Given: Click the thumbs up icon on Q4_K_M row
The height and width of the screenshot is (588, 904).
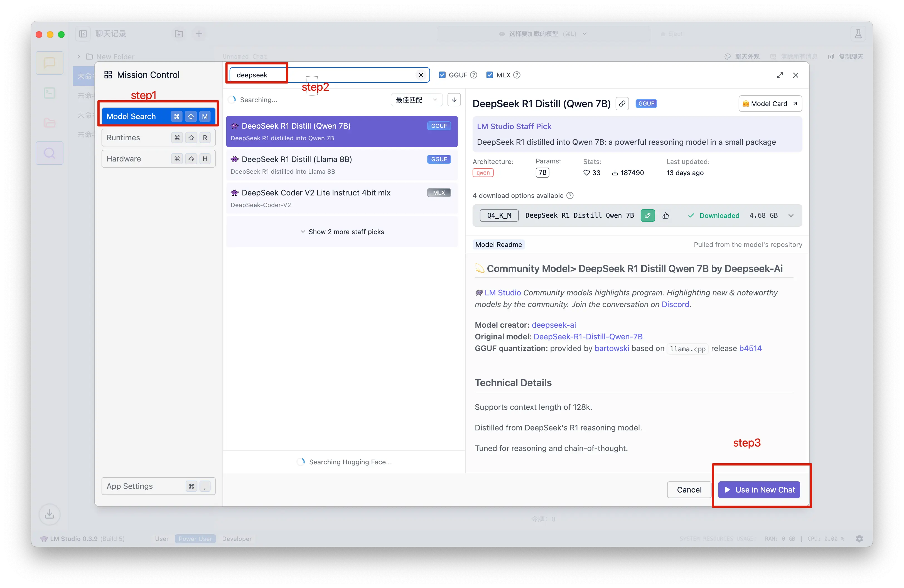Looking at the screenshot, I should (665, 216).
